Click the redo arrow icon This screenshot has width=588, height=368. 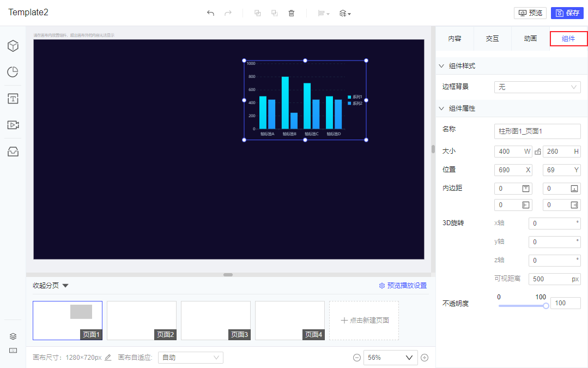228,13
